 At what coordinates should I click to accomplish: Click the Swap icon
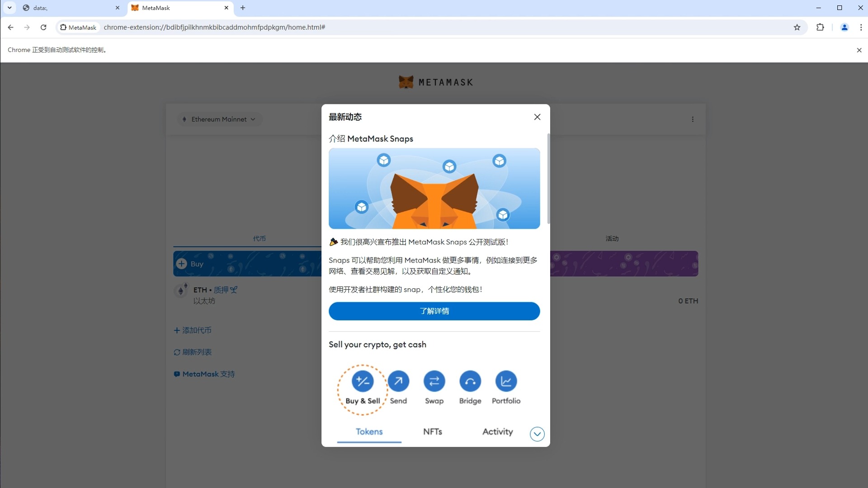pos(434,381)
